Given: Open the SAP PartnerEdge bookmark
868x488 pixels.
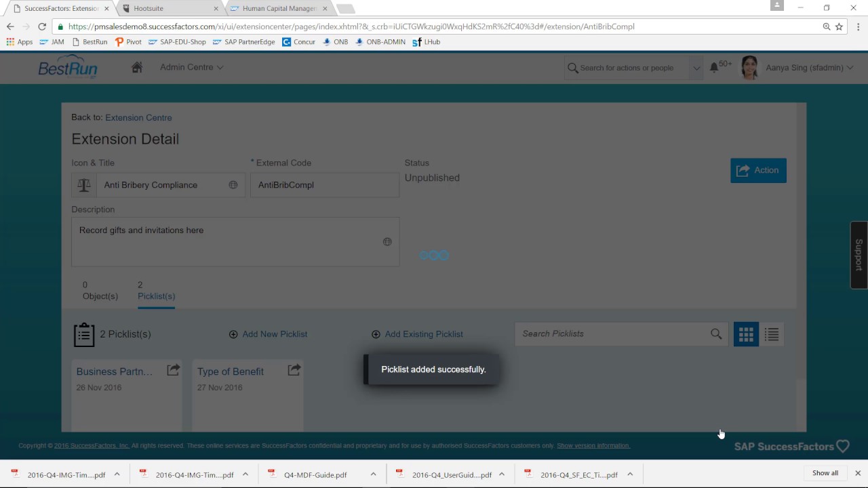Looking at the screenshot, I should 243,42.
